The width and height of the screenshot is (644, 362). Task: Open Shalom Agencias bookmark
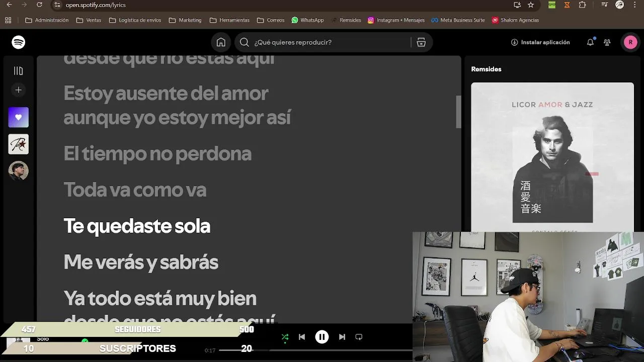(515, 21)
